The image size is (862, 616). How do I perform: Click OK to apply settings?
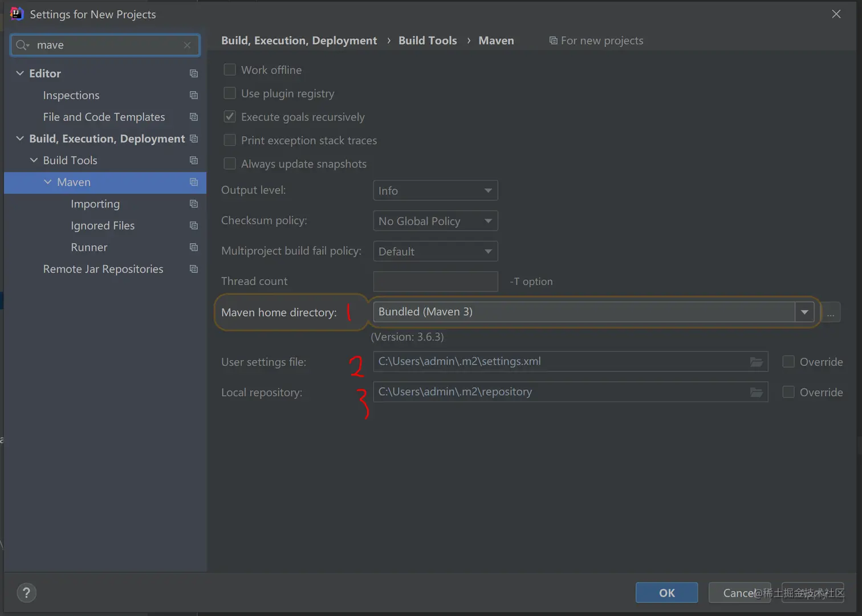click(666, 593)
